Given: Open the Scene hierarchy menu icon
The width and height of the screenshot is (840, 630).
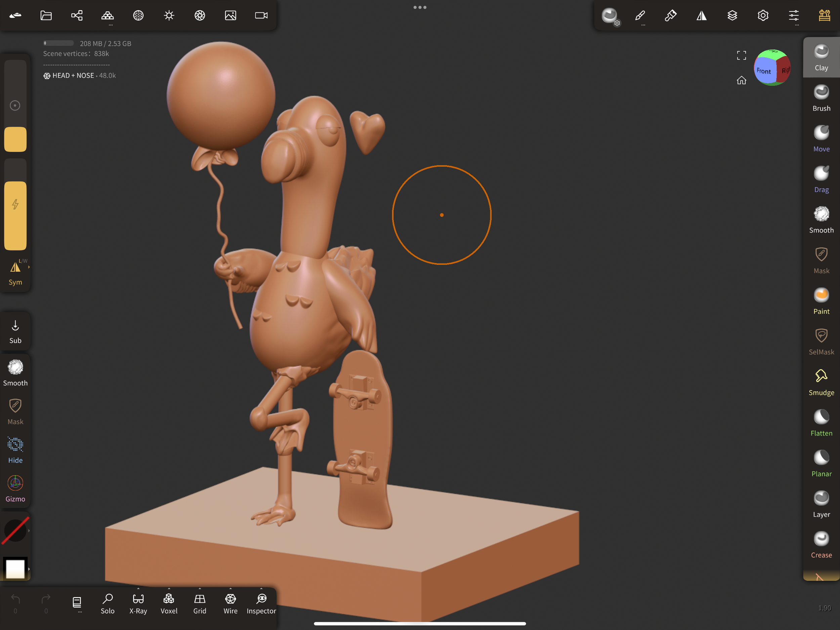Looking at the screenshot, I should click(x=77, y=15).
